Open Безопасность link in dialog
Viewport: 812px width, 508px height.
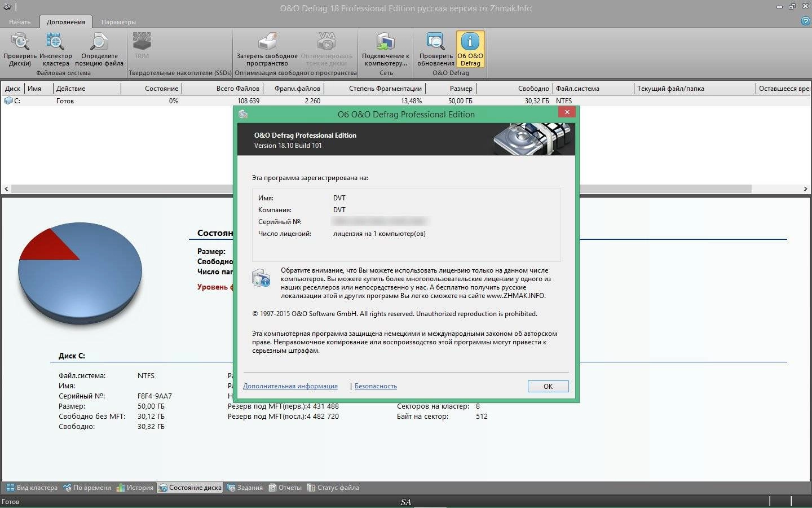376,386
